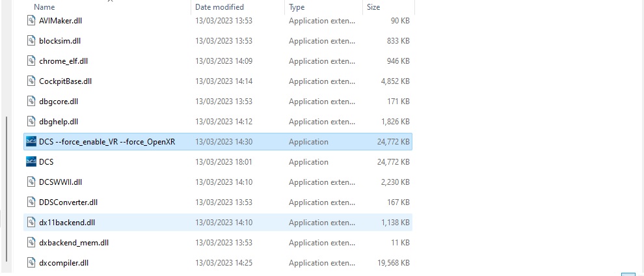Image resolution: width=644 pixels, height=276 pixels.
Task: Click the 13/03/2023 14:25 date for dxcompiler.dll
Action: (223, 262)
